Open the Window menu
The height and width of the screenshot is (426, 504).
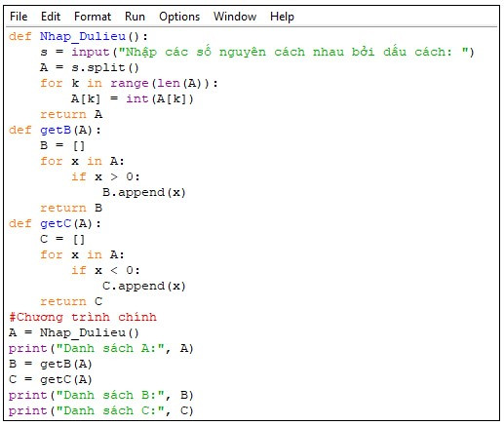pos(235,17)
